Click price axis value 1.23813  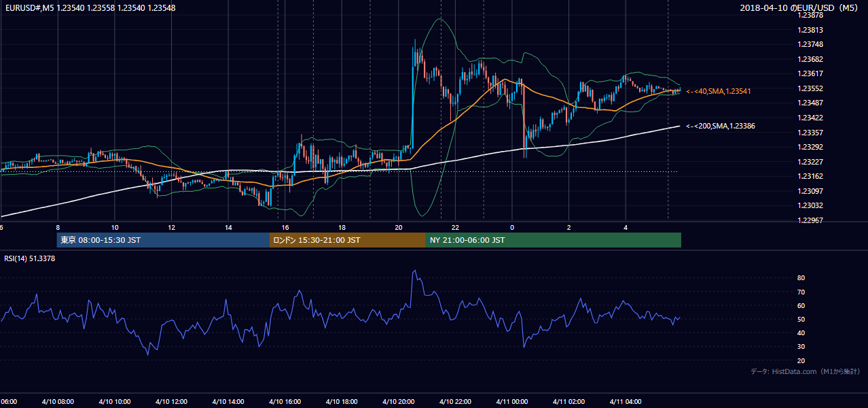810,30
